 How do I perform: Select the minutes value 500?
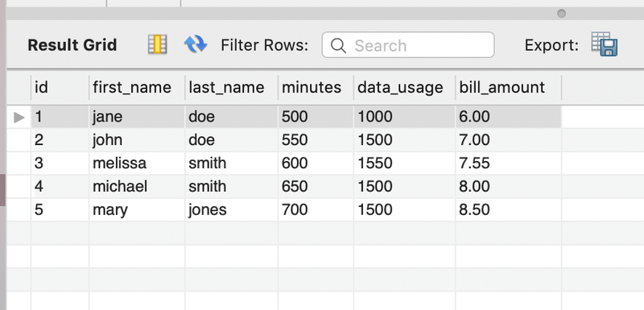point(316,117)
